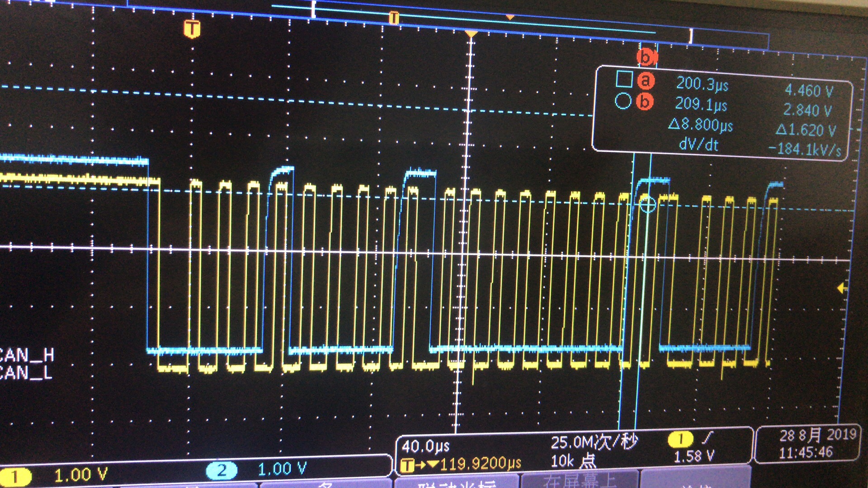868x488 pixels.
Task: Click the cursor circle on the waveform
Action: (x=647, y=204)
